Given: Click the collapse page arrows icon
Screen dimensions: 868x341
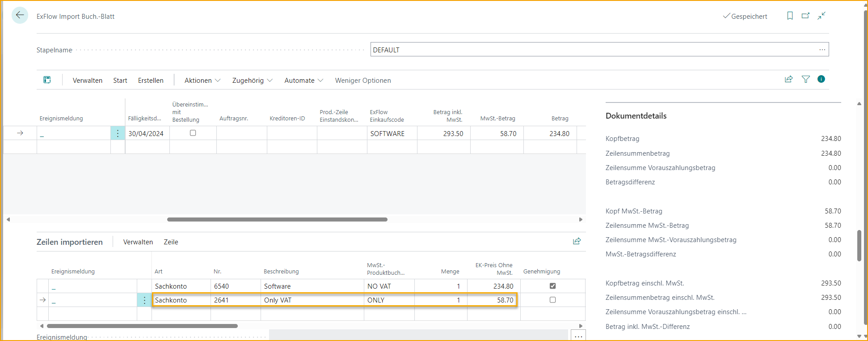Looking at the screenshot, I should click(x=822, y=16).
